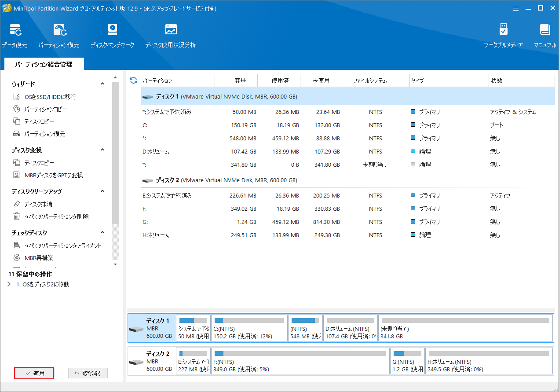559x392 pixels.
Task: Select the H:ボリューム partition row
Action: pyautogui.click(x=348, y=235)
